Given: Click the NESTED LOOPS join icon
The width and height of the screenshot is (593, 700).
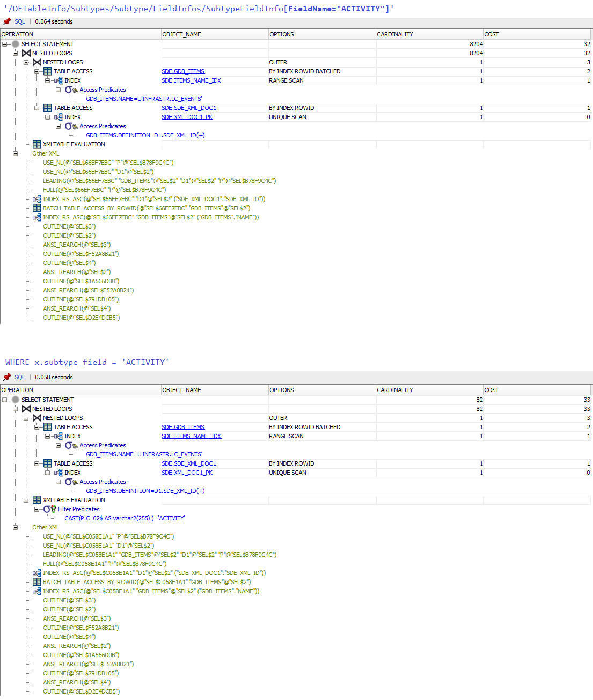Looking at the screenshot, I should click(26, 53).
